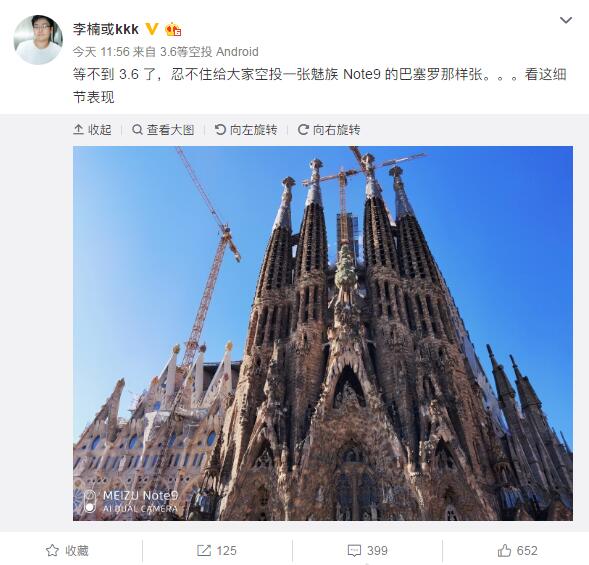Click the rotate-right arrow icon
This screenshot has height=565, width=589.
coord(303,130)
